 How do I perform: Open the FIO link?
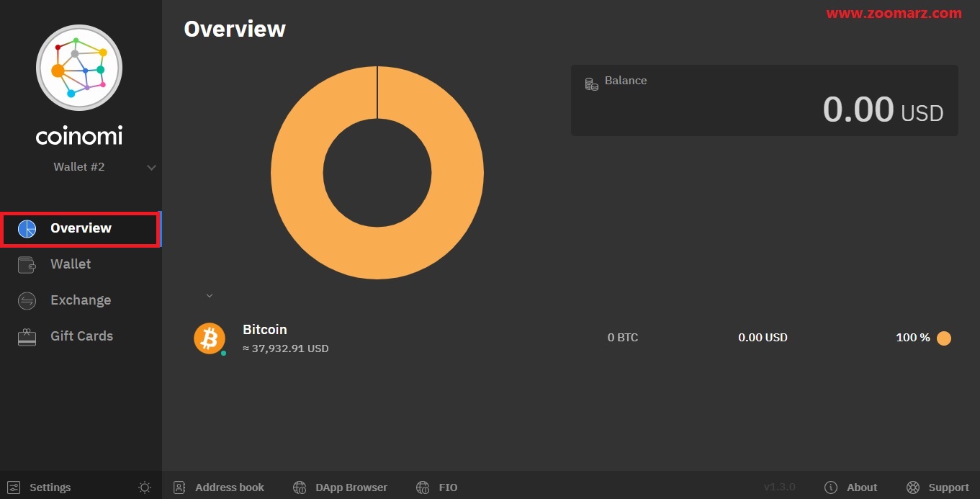[x=448, y=487]
